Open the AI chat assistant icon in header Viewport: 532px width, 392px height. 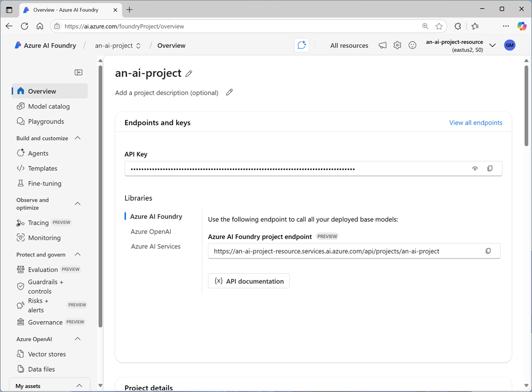tap(302, 45)
